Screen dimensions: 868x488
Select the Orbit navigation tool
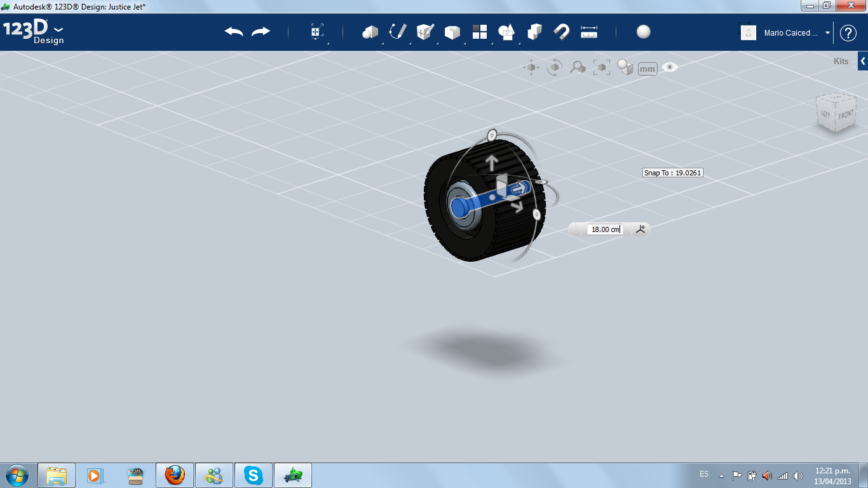pyautogui.click(x=555, y=67)
